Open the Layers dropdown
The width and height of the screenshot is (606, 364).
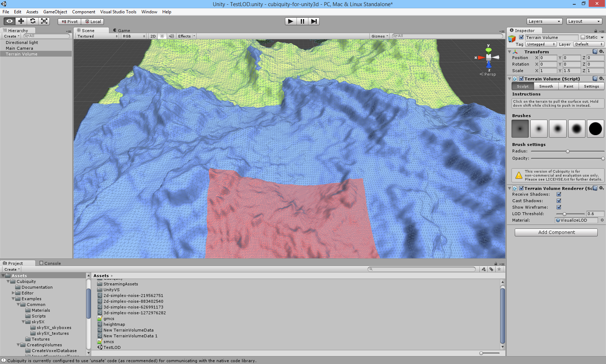545,21
